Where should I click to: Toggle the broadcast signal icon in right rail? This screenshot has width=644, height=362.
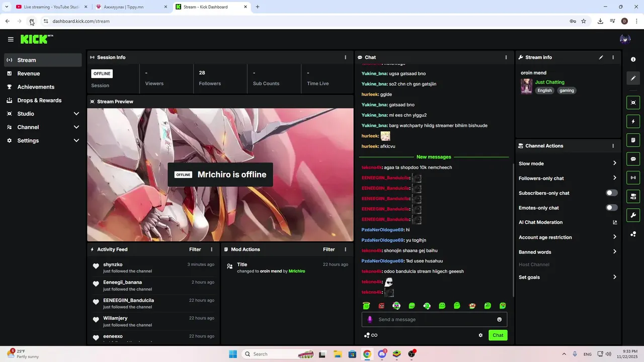(633, 177)
